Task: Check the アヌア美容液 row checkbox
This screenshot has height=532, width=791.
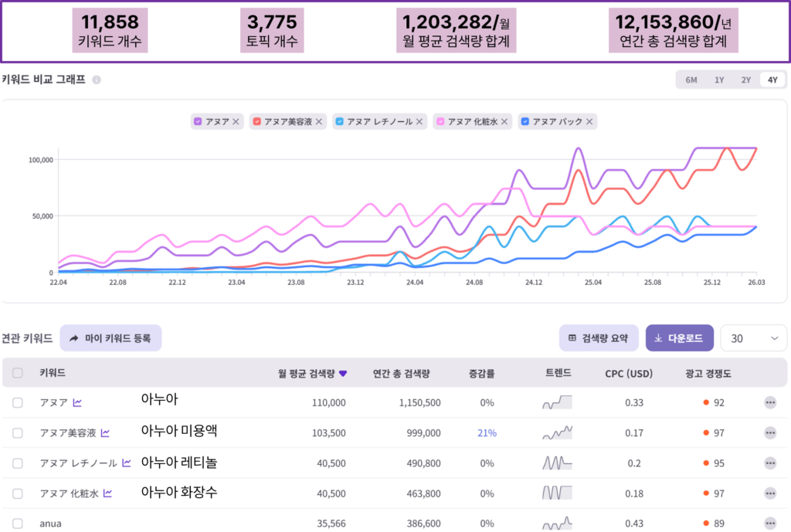Action: 18,432
